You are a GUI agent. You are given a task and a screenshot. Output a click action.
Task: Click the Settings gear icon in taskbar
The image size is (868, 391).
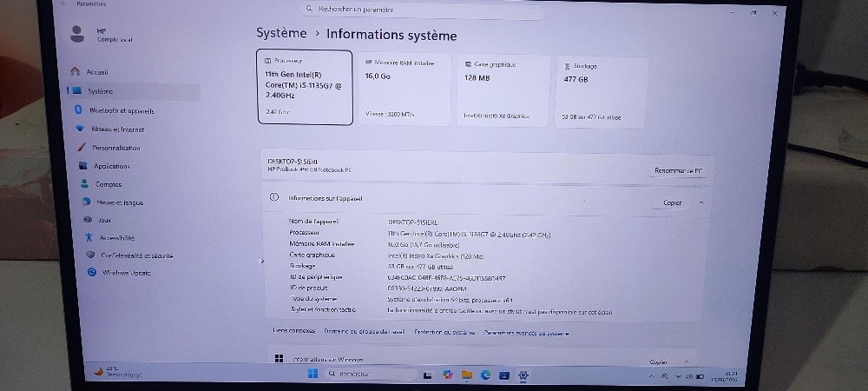523,375
